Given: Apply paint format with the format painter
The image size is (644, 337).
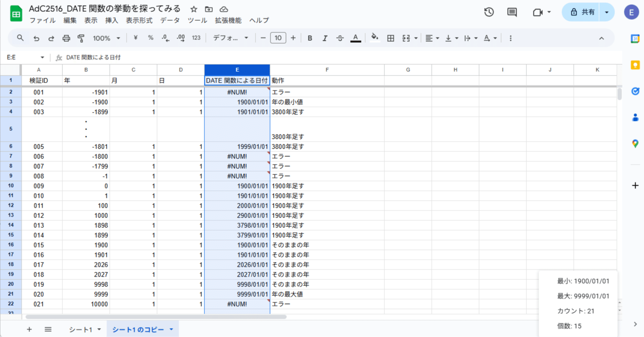Looking at the screenshot, I should pyautogui.click(x=81, y=37).
